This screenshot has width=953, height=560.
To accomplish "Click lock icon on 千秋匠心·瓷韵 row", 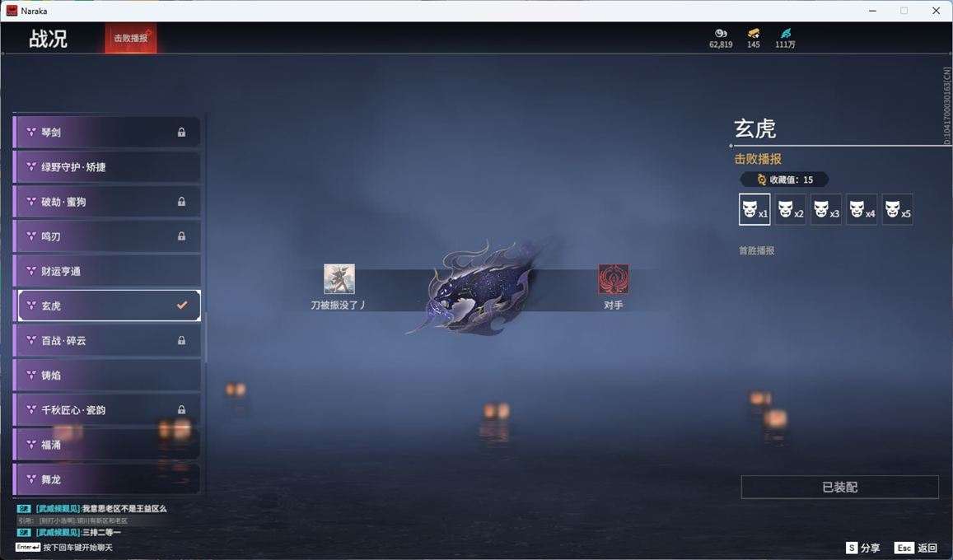I will point(181,409).
